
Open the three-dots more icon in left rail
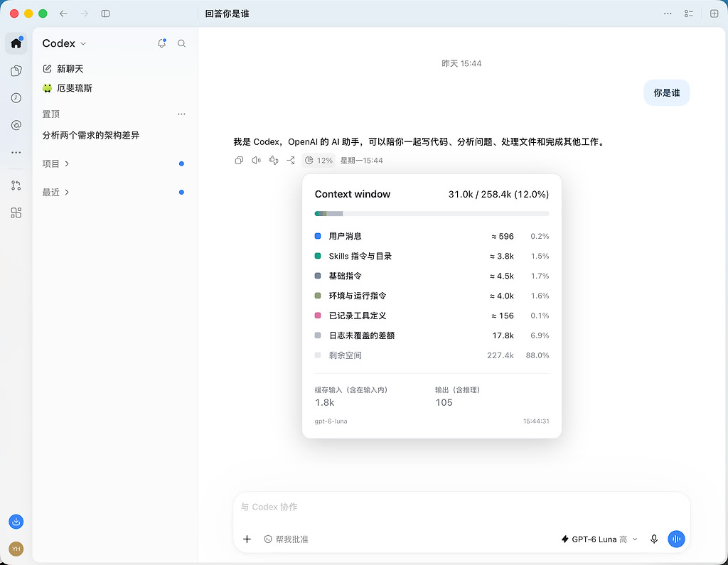16,152
